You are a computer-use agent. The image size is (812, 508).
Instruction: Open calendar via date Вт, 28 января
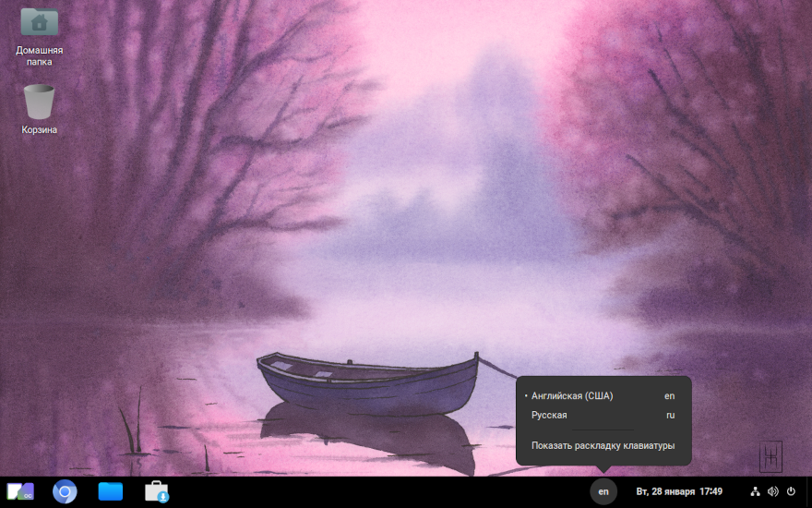pyautogui.click(x=665, y=491)
